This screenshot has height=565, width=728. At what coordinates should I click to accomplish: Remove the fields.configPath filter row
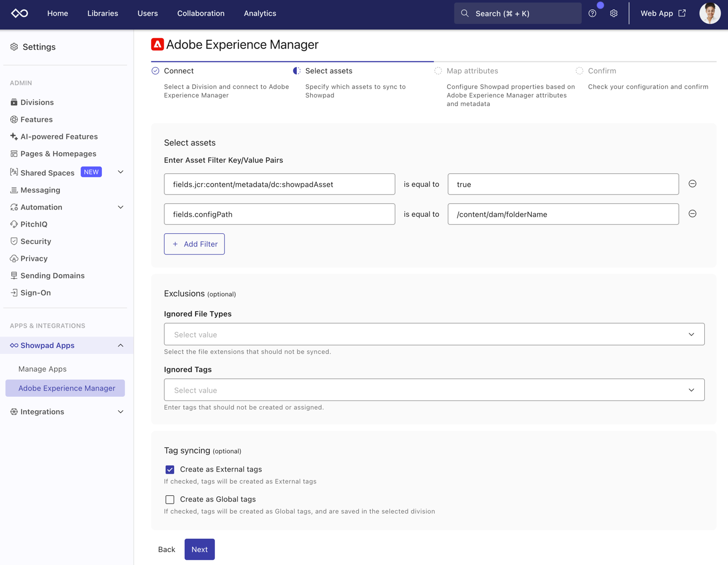[x=692, y=214]
